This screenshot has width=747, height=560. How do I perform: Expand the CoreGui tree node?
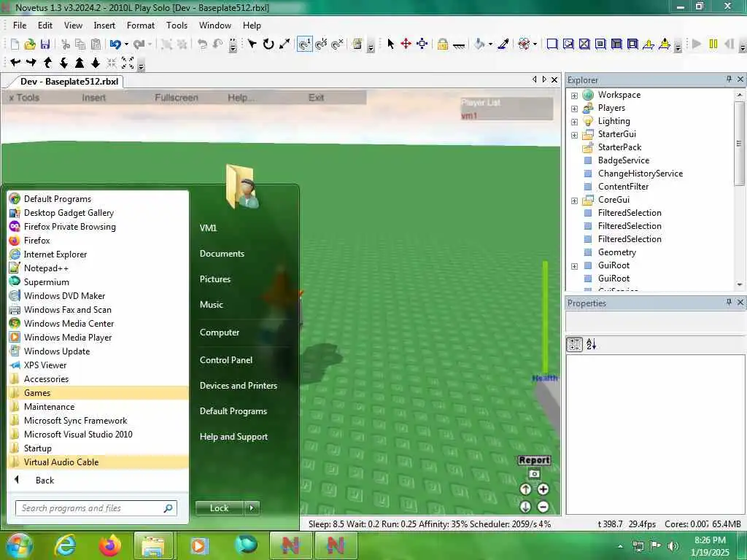coord(575,201)
